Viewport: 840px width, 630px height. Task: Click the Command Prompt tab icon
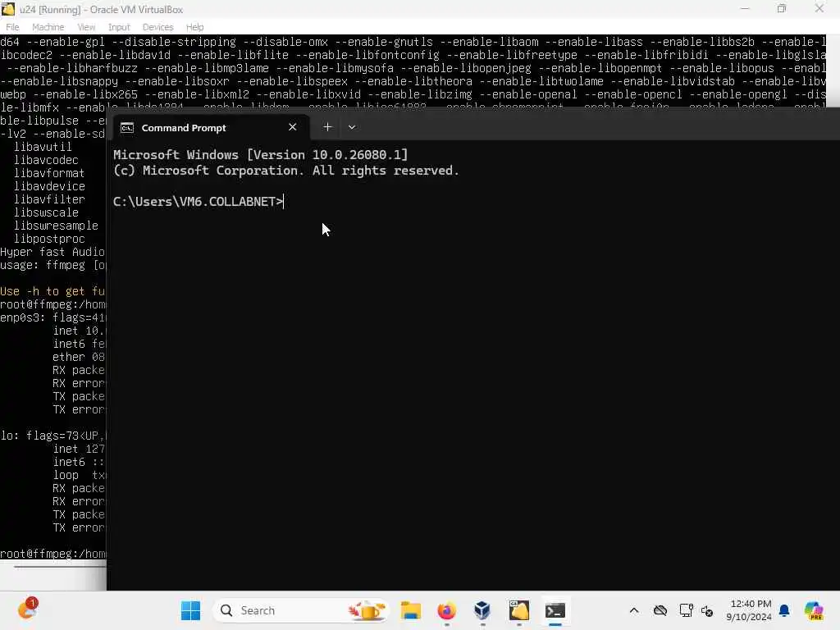pyautogui.click(x=127, y=127)
